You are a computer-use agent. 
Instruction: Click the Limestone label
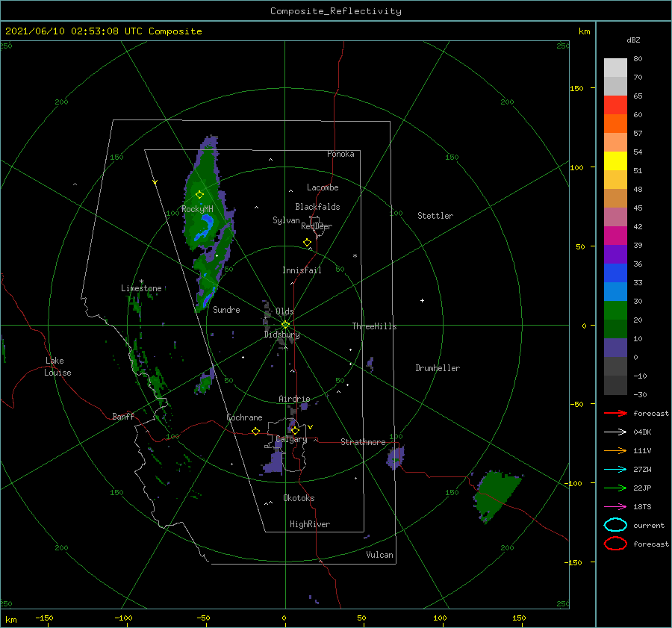[141, 288]
